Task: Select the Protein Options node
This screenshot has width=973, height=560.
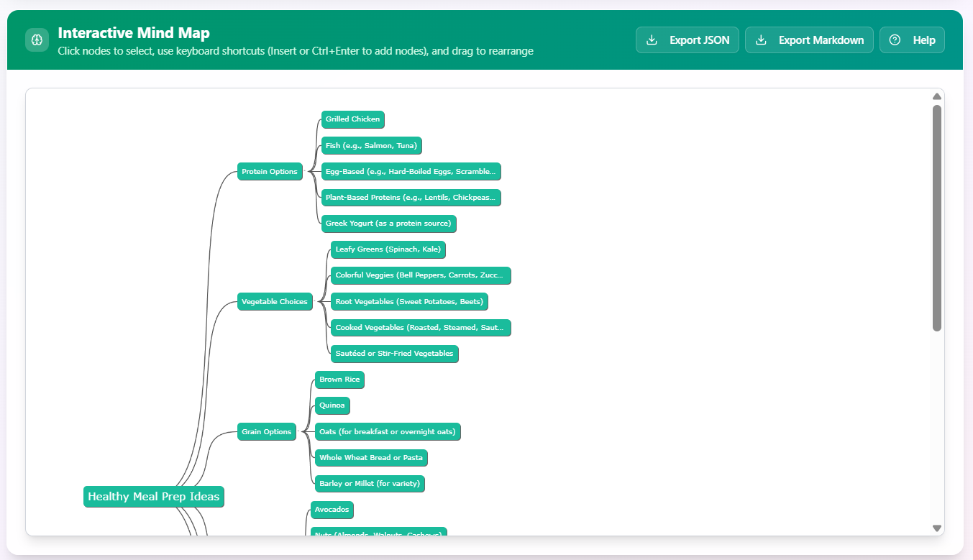Action: click(x=269, y=171)
